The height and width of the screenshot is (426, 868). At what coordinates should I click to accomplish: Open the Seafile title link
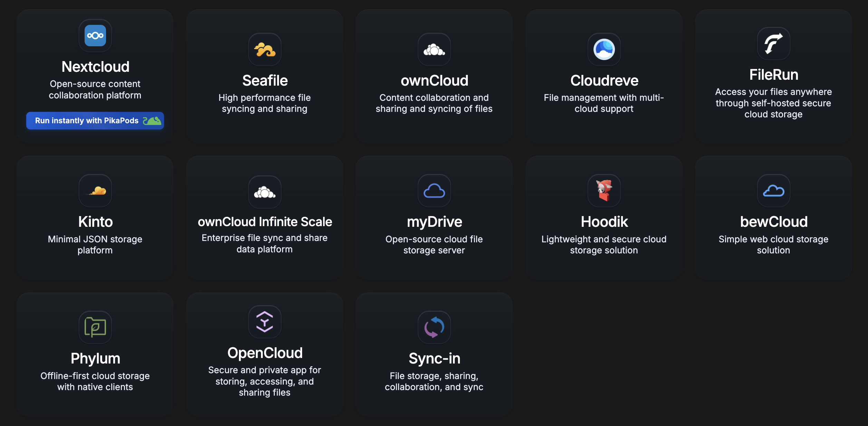pyautogui.click(x=264, y=80)
